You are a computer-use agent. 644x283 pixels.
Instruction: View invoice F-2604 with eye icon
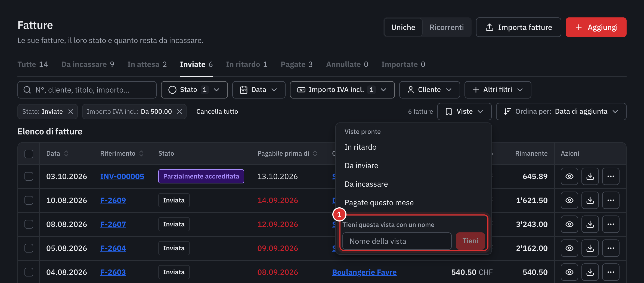coord(569,248)
